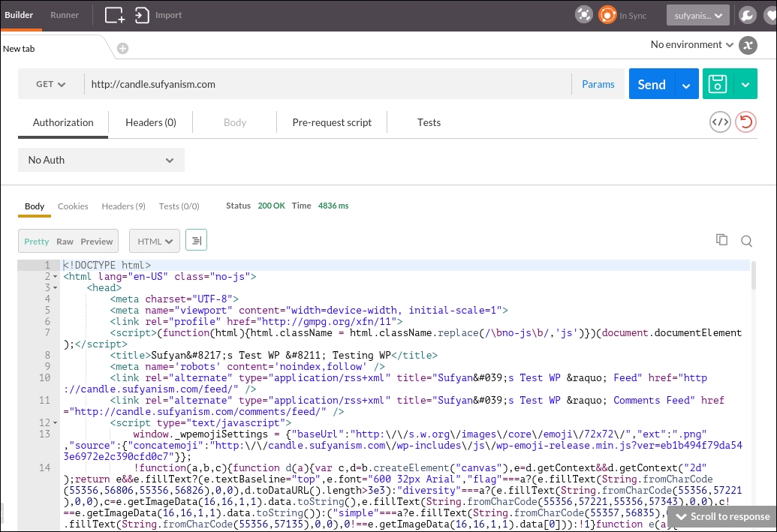This screenshot has height=532, width=777.
Task: Switch response view to Preview
Action: point(97,241)
